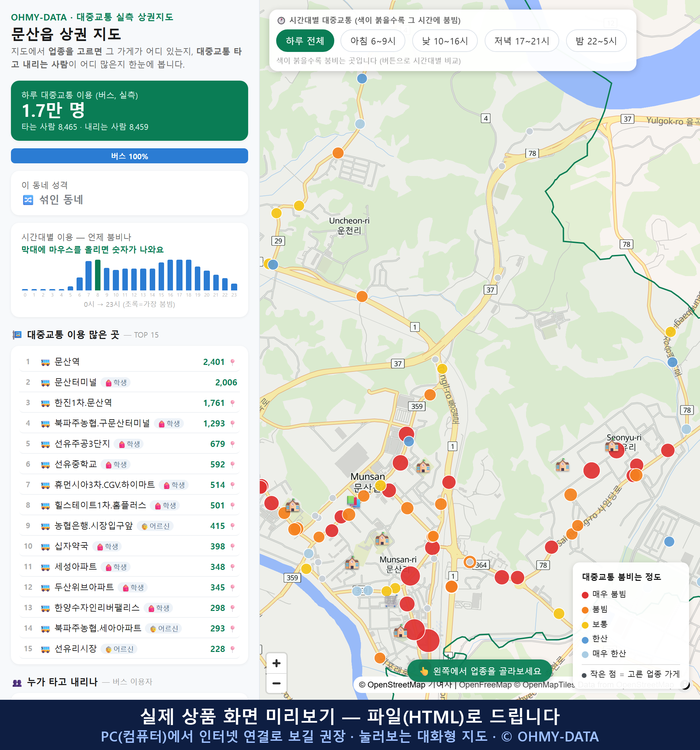
Task: Select the 밤 22~5시 time filter
Action: (x=596, y=41)
